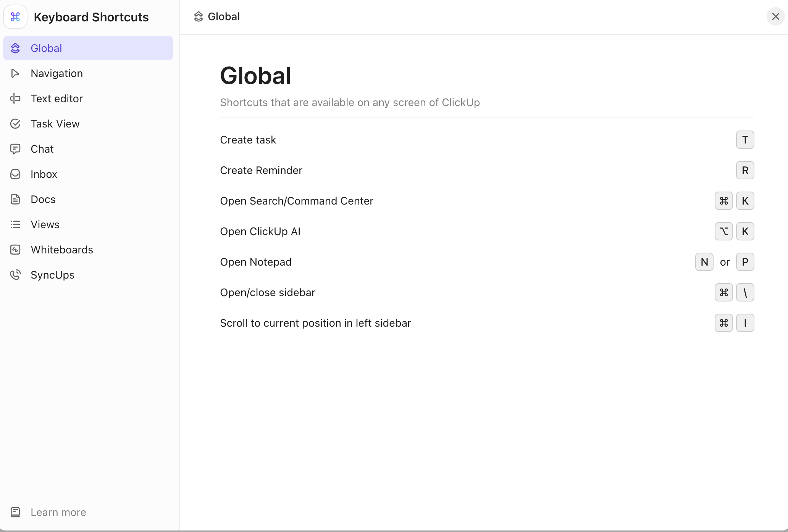The height and width of the screenshot is (532, 788).
Task: Click the R badge beside Create Reminder
Action: [745, 170]
